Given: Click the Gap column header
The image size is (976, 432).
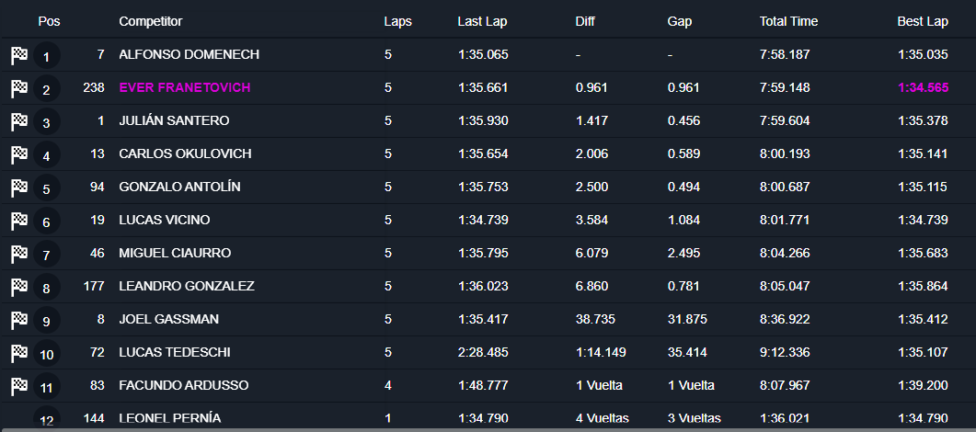Looking at the screenshot, I should (678, 21).
